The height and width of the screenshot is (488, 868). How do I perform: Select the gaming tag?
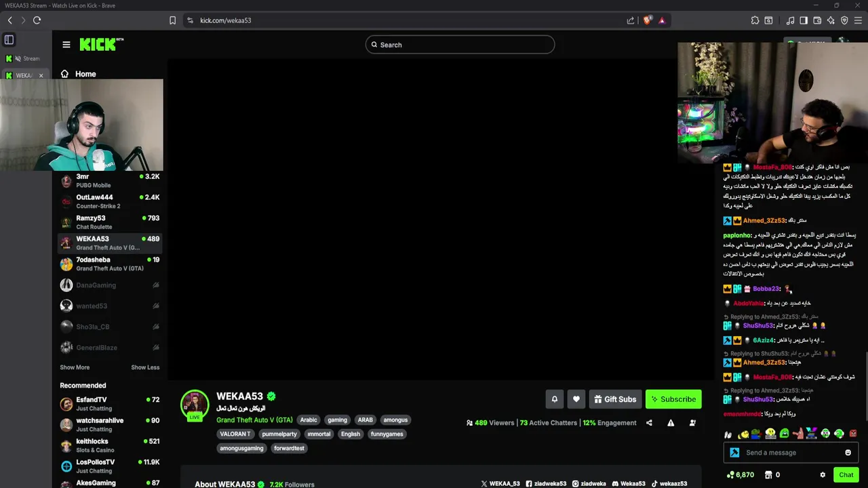[337, 420]
